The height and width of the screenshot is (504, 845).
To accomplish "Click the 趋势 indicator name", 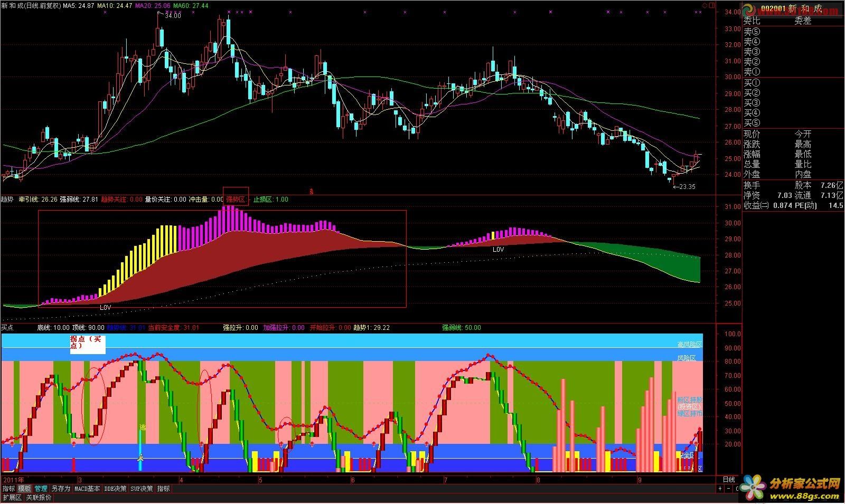I will (x=7, y=199).
